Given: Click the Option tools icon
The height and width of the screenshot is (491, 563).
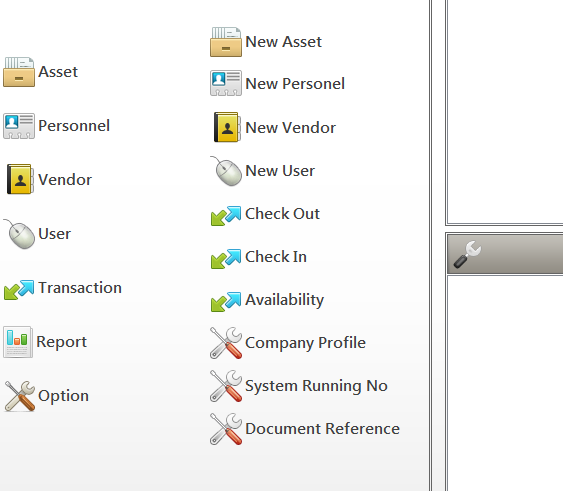Looking at the screenshot, I should pos(20,396).
